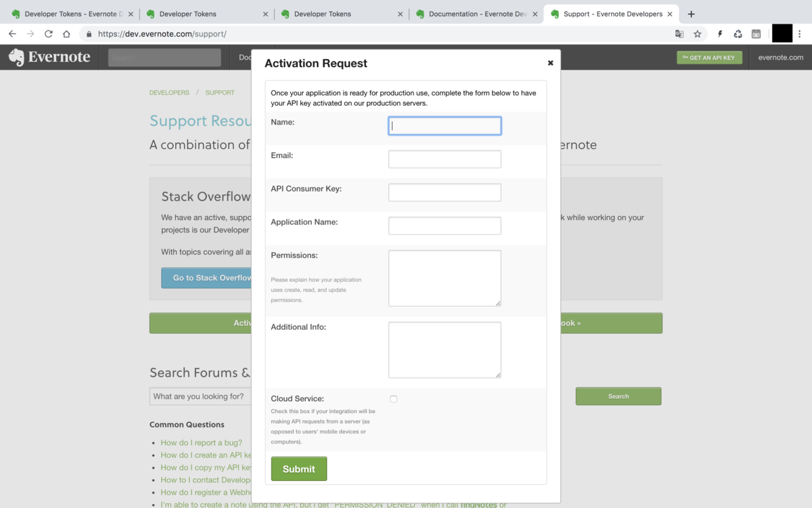
Task: Click the 'What are you looking for?' field
Action: (200, 396)
